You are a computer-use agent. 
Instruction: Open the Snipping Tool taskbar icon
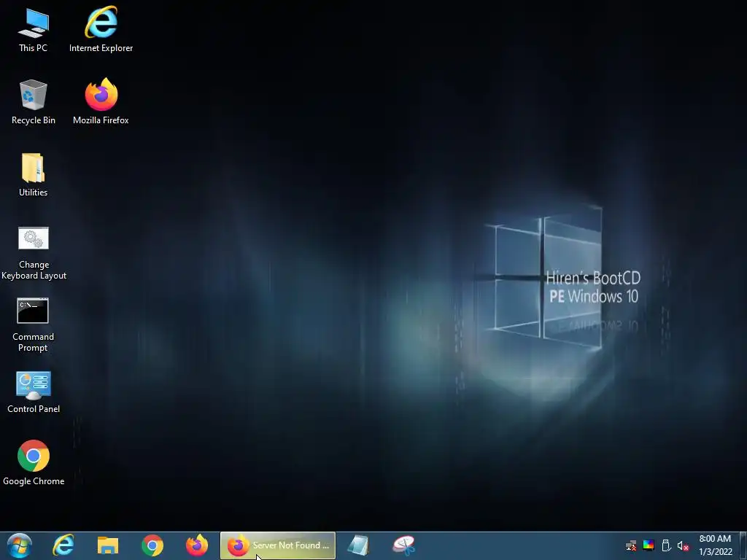point(403,545)
